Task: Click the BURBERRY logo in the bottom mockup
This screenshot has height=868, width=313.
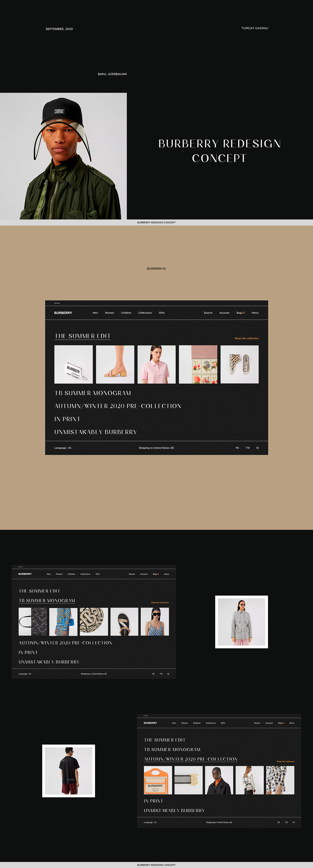Action: [150, 723]
